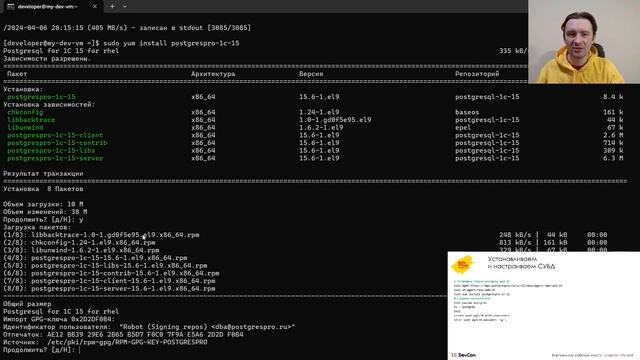Click the presenter webcam video thumbnail
Viewport: 640px width, 360px height.
point(584,42)
